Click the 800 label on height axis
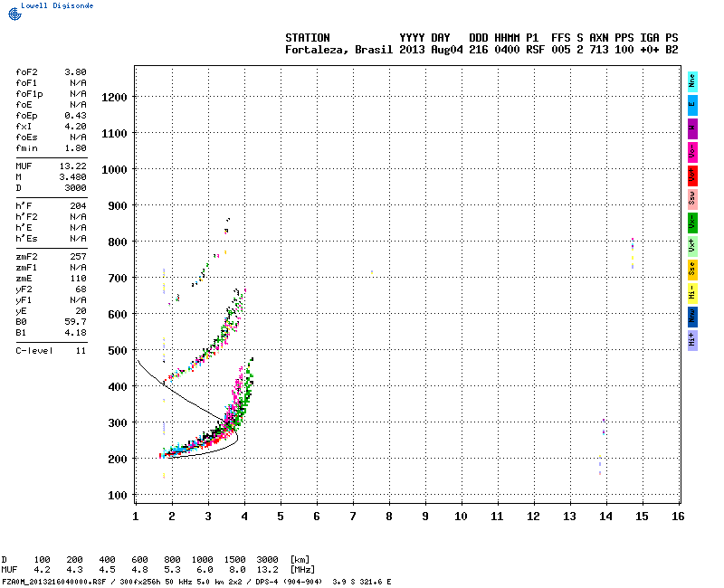The image size is (724, 588). tap(118, 242)
